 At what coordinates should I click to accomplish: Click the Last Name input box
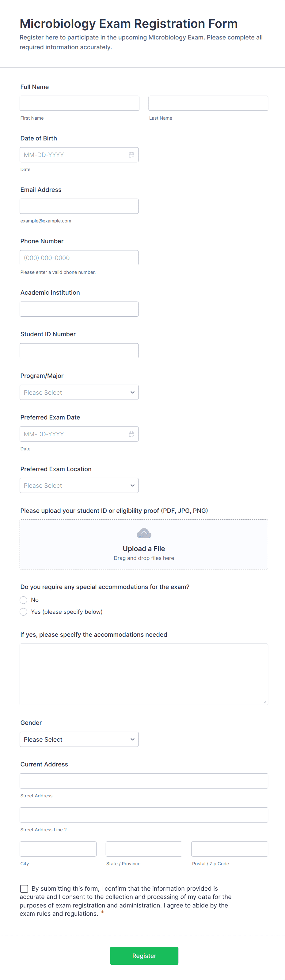[x=208, y=103]
